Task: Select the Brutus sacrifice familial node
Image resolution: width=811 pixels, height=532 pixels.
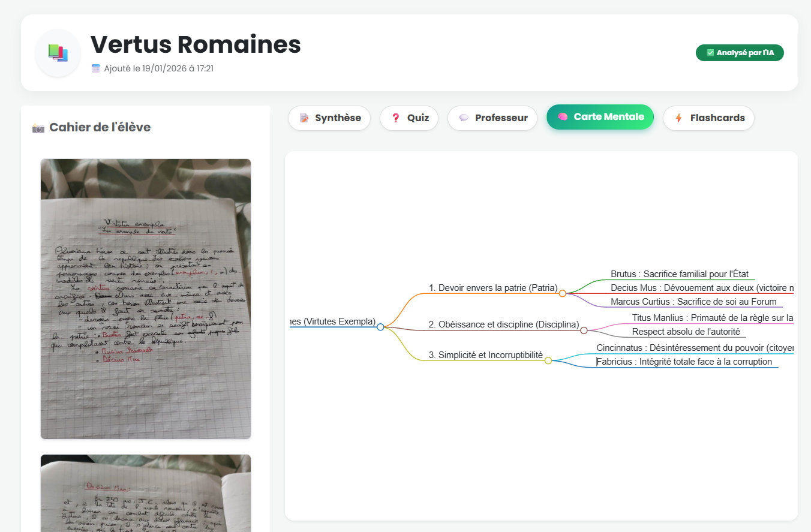Action: (x=679, y=274)
